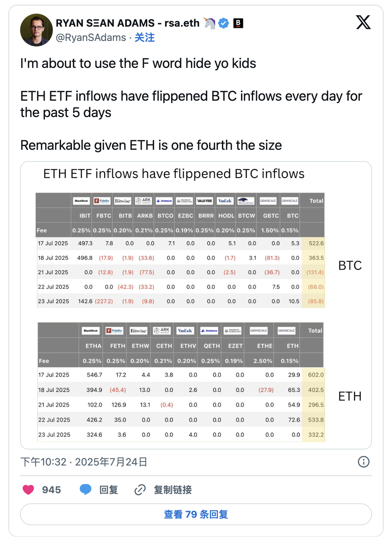
Task: Click the blue verified checkmark badge
Action: [224, 23]
